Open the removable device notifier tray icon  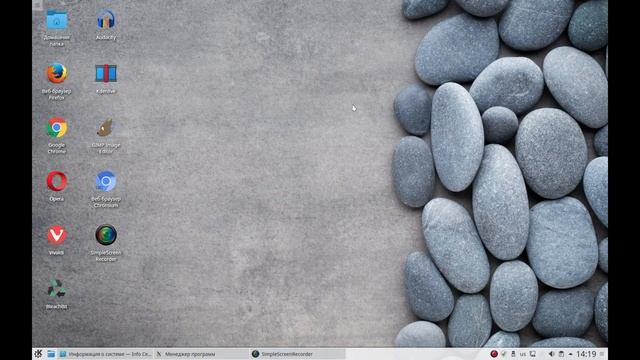(x=513, y=354)
